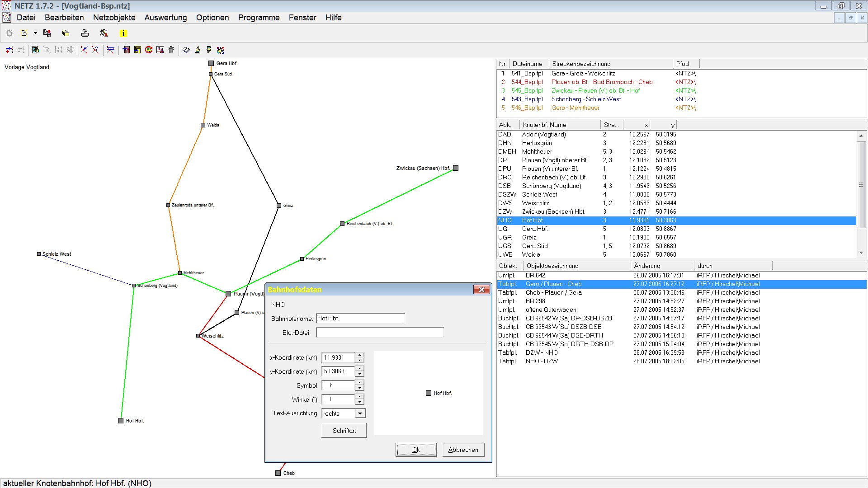This screenshot has height=488, width=868.
Task: Increase the Winkel spinner value
Action: [359, 397]
